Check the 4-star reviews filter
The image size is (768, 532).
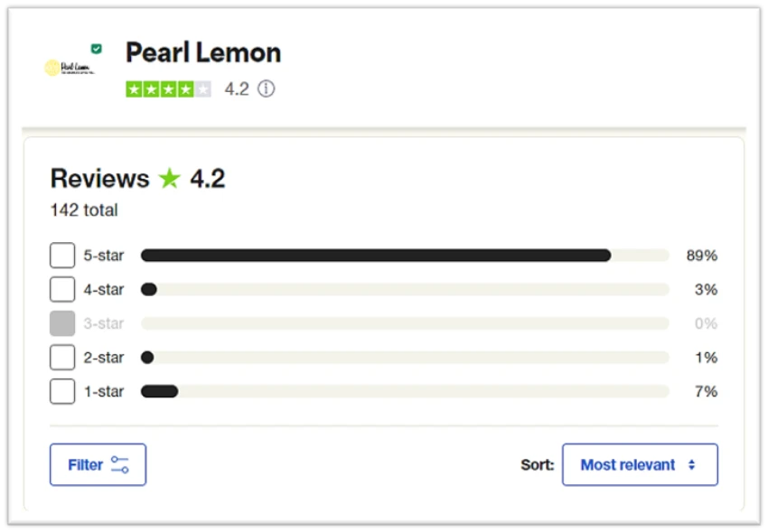click(61, 289)
